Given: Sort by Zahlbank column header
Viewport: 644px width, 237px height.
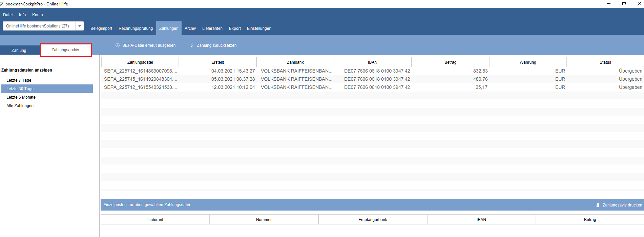Looking at the screenshot, I should pos(295,62).
